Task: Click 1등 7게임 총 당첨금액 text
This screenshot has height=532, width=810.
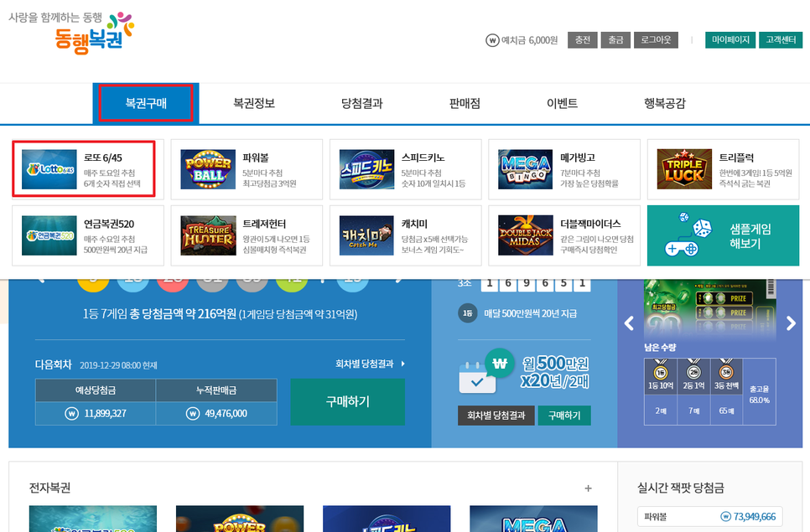Action: (220, 313)
